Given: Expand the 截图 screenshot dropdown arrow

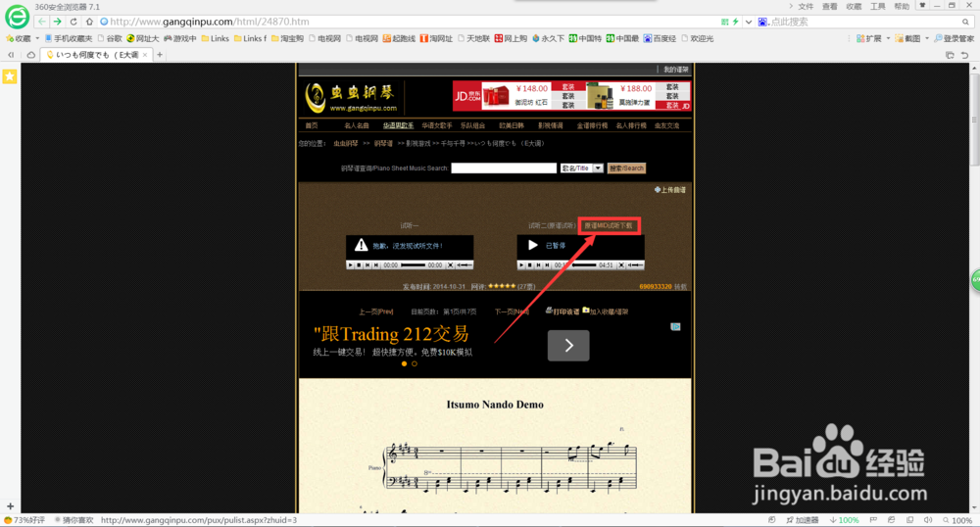Looking at the screenshot, I should (x=926, y=39).
